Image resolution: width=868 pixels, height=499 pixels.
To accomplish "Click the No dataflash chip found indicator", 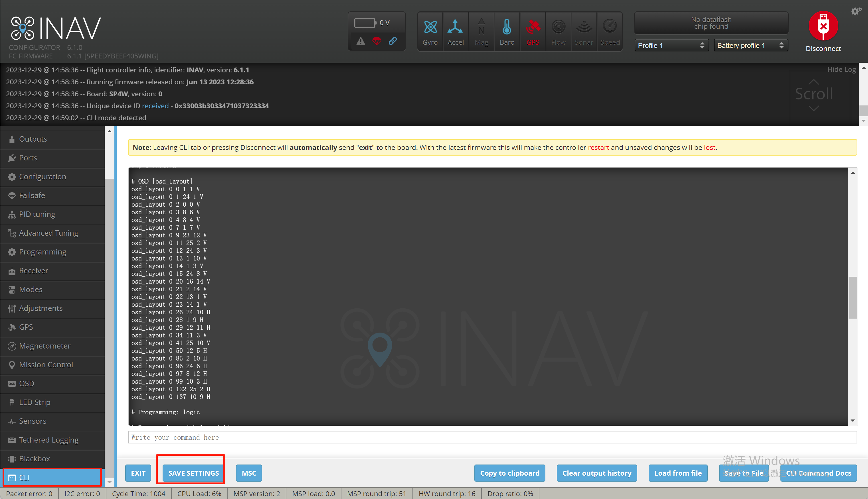I will [711, 23].
